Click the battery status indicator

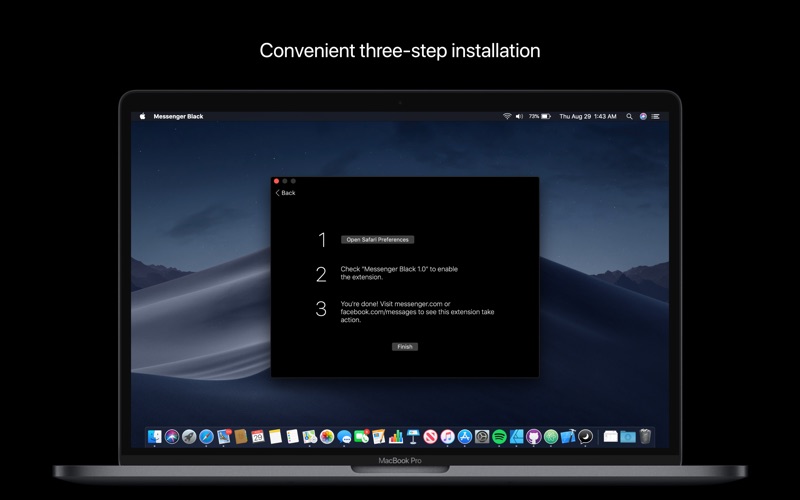[x=540, y=116]
